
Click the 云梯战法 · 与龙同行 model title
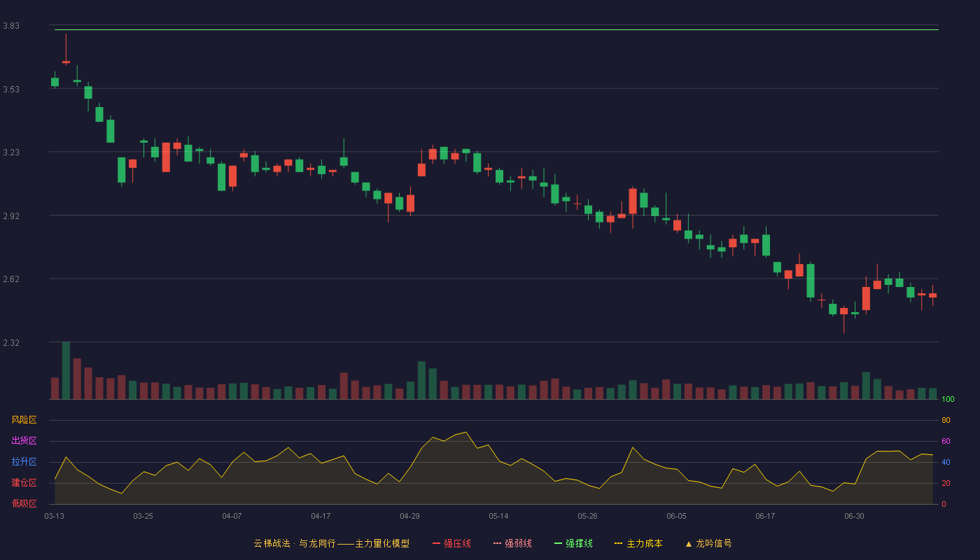[x=331, y=543]
